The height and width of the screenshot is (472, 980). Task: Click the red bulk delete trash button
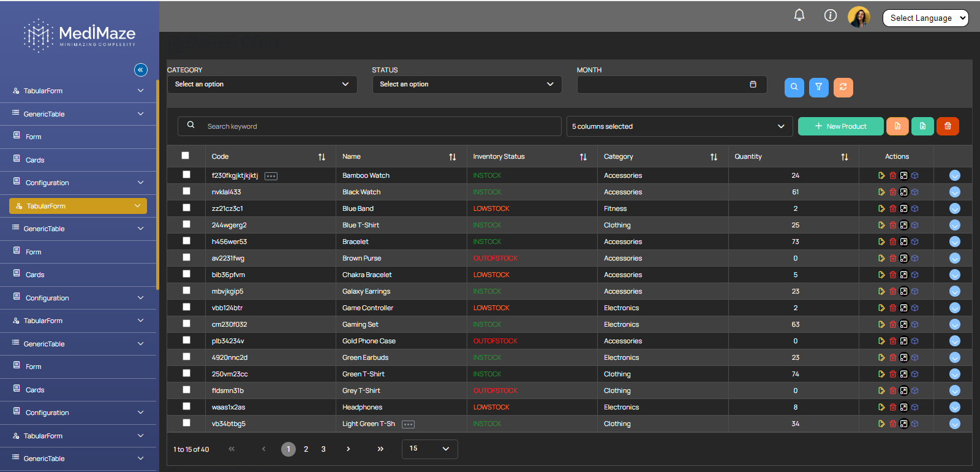pos(948,126)
